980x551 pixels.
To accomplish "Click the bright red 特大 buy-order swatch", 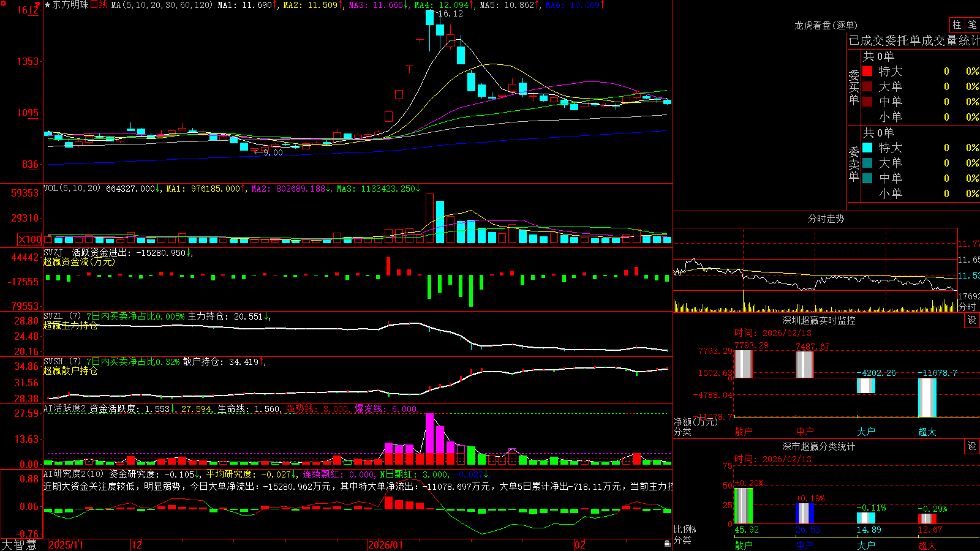I will (x=867, y=71).
